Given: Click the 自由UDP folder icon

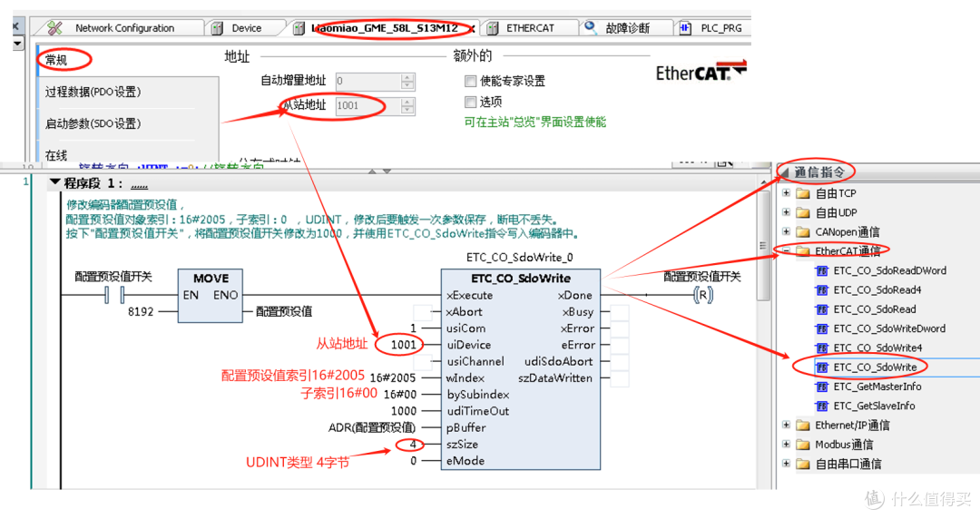Looking at the screenshot, I should [x=803, y=212].
